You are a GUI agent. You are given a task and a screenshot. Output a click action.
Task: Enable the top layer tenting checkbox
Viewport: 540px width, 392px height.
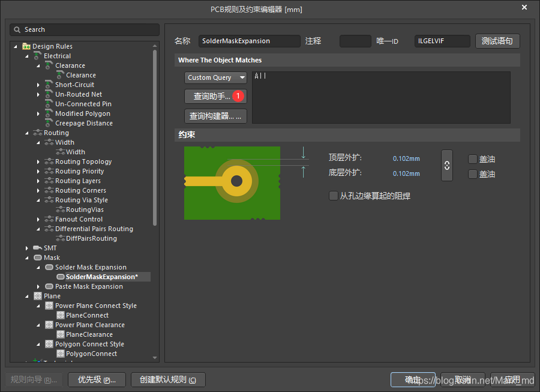(473, 159)
